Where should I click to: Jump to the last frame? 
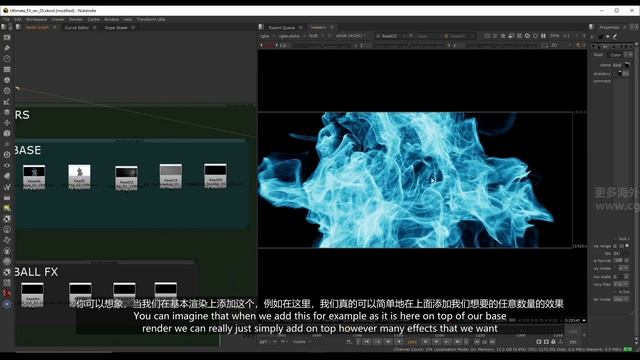click(x=458, y=342)
